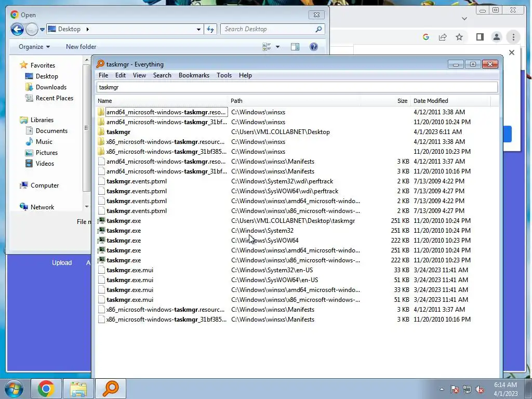Open the Edit menu in Everything

[x=120, y=75]
